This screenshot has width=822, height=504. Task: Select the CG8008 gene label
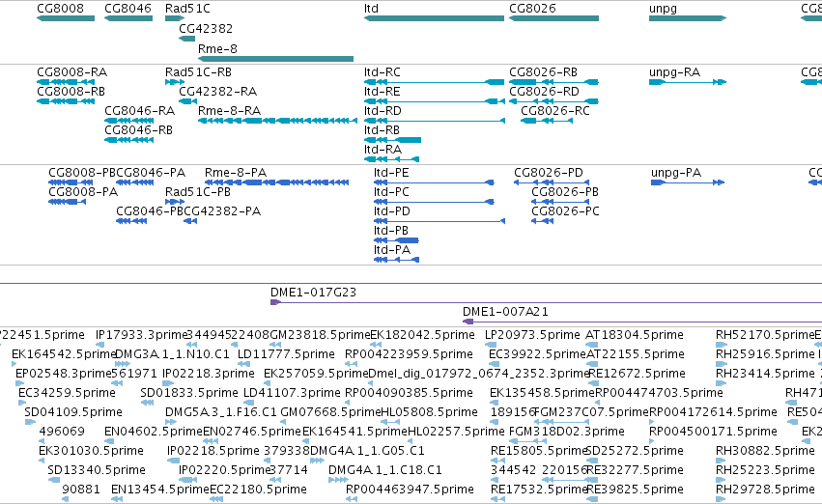[x=60, y=9]
